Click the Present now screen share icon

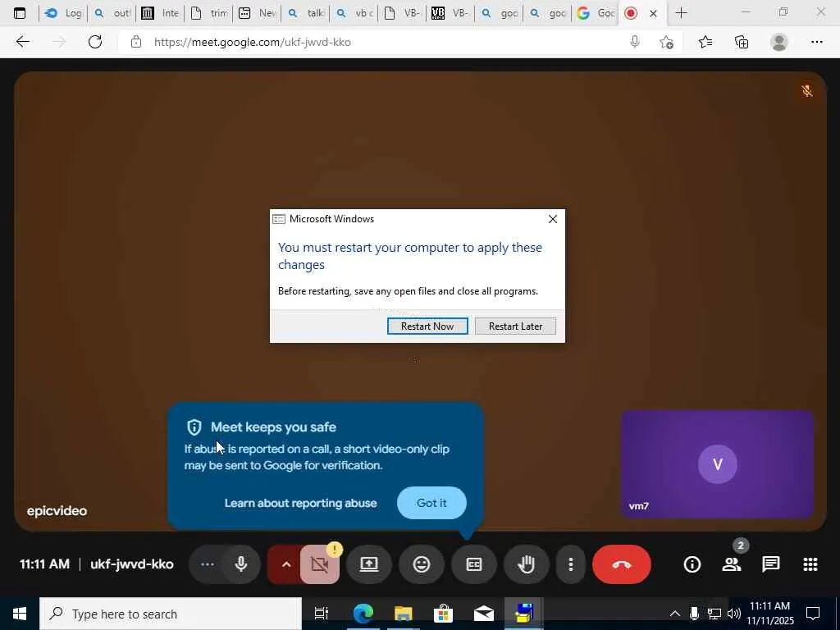[x=369, y=564]
